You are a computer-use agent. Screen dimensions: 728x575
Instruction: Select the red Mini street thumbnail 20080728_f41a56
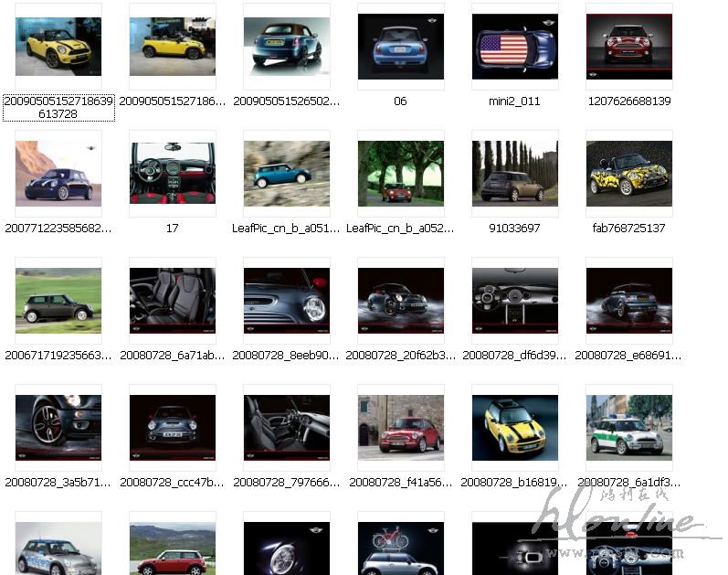tap(400, 426)
